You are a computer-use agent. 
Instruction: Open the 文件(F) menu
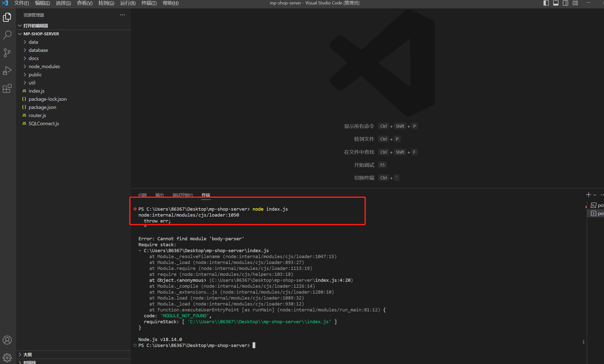coord(22,3)
